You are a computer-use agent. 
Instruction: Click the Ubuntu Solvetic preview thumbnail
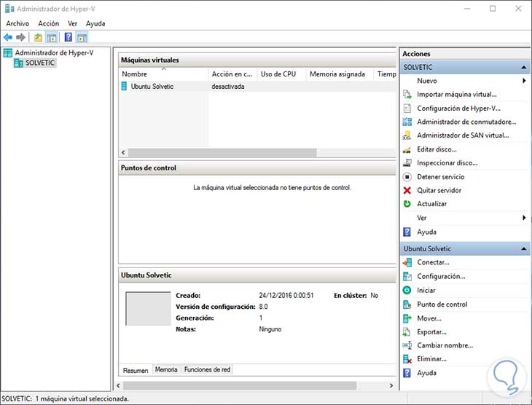click(x=148, y=308)
